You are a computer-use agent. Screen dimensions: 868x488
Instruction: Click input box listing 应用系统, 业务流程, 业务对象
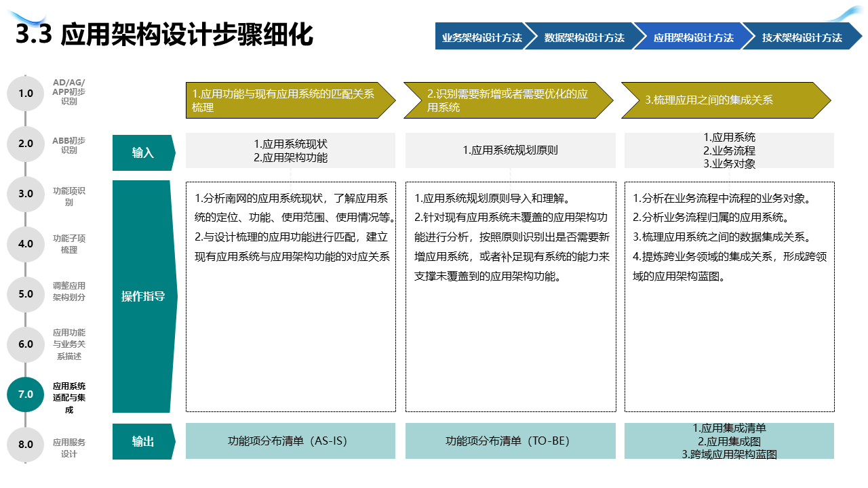coord(729,150)
